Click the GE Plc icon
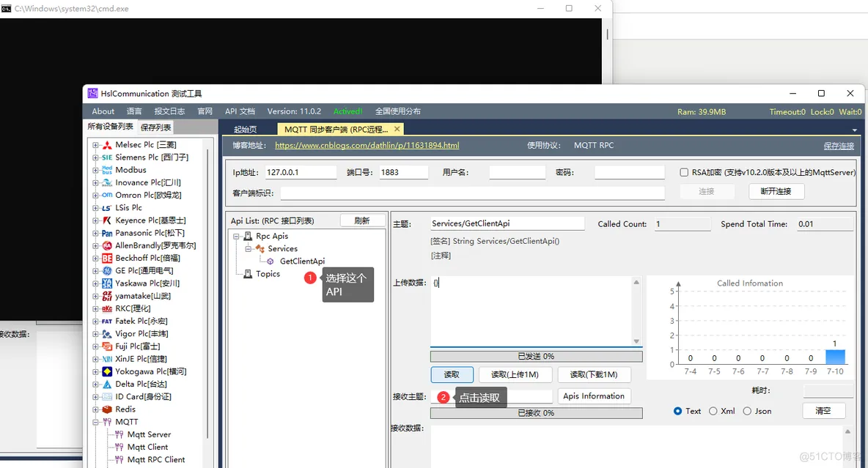Viewport: 868px width, 468px height. pos(107,271)
